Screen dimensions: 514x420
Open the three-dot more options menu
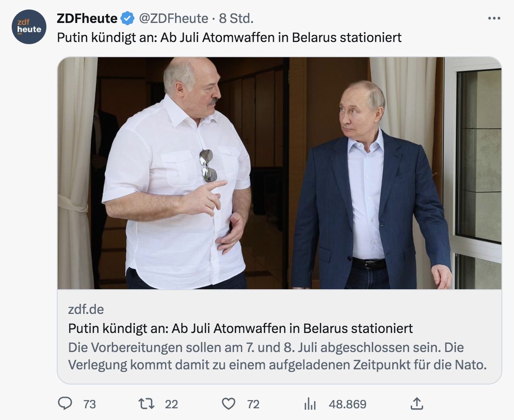pos(494,19)
